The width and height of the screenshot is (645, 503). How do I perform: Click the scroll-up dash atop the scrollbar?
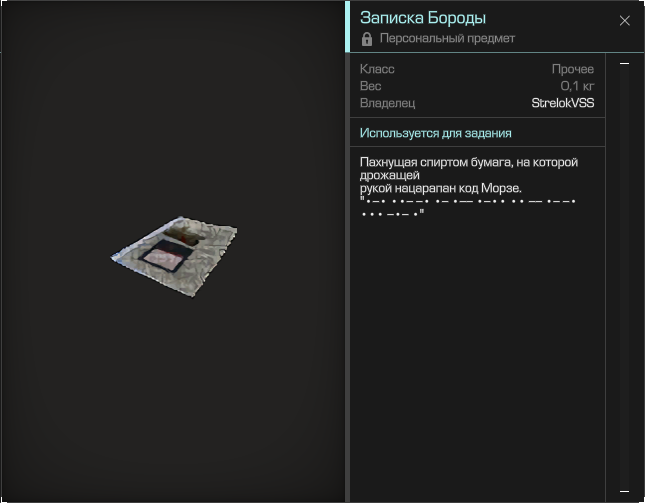[x=624, y=63]
